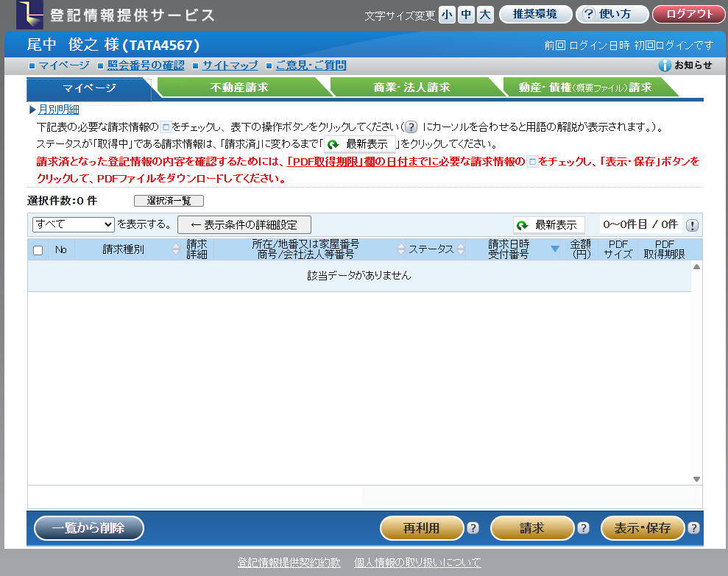Image resolution: width=728 pixels, height=576 pixels.
Task: Click the 該当データがありません message
Action: [359, 276]
